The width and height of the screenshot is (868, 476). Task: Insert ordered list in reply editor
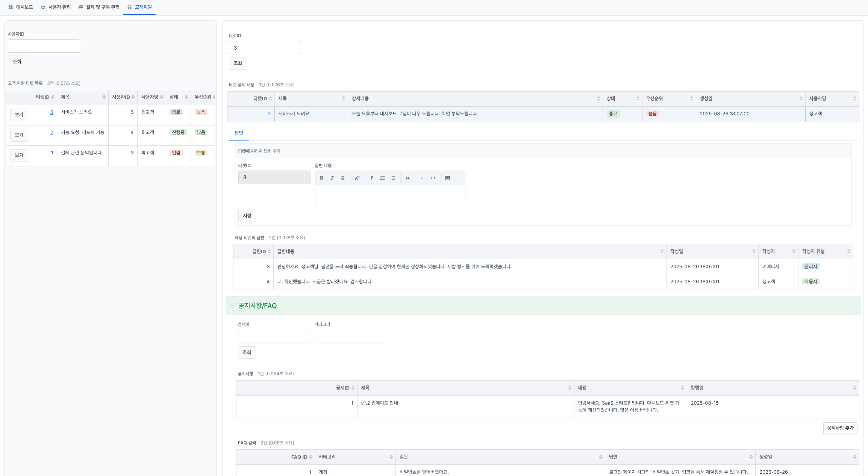point(382,178)
